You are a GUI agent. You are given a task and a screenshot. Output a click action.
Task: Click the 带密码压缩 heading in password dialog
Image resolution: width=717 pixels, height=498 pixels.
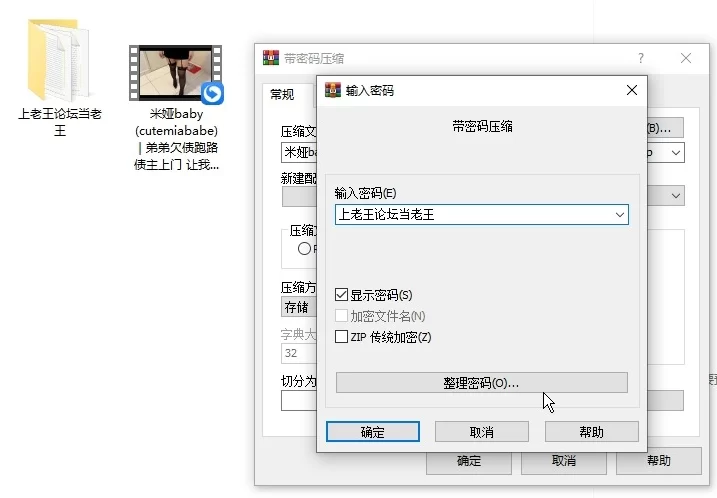pos(482,126)
